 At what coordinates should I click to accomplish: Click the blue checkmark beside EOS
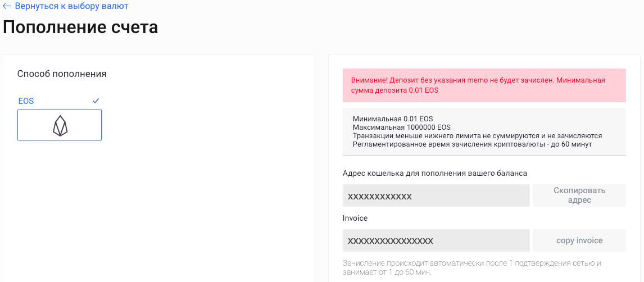click(96, 101)
